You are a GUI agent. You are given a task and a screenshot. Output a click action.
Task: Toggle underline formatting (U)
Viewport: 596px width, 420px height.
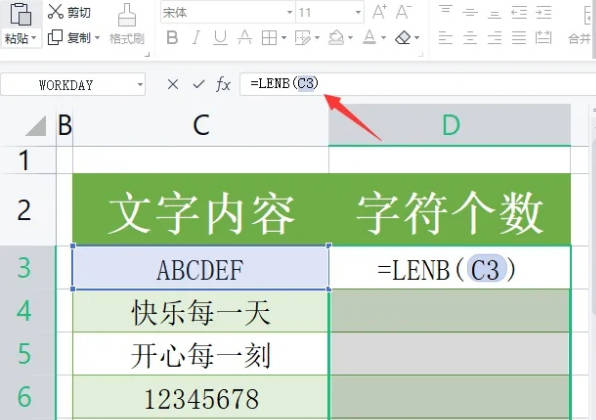220,38
